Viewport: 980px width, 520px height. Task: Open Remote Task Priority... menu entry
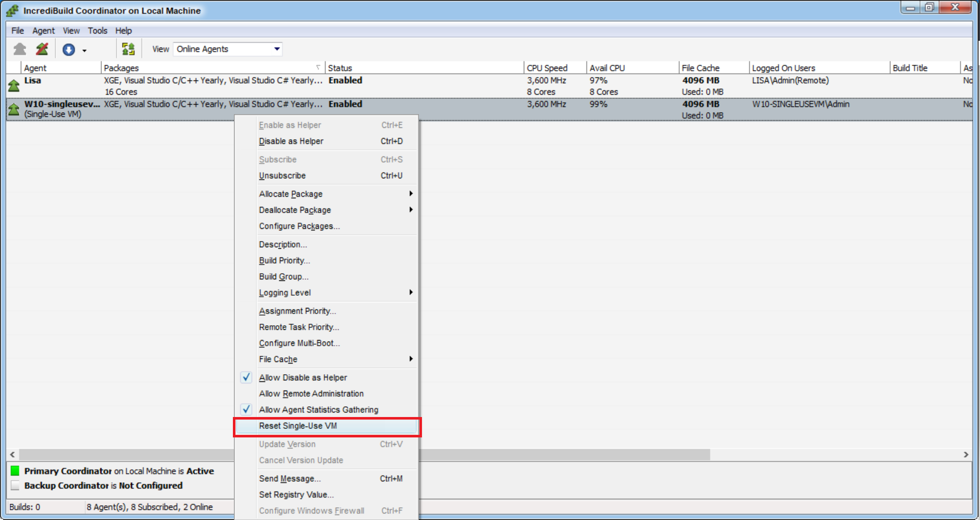[326, 327]
